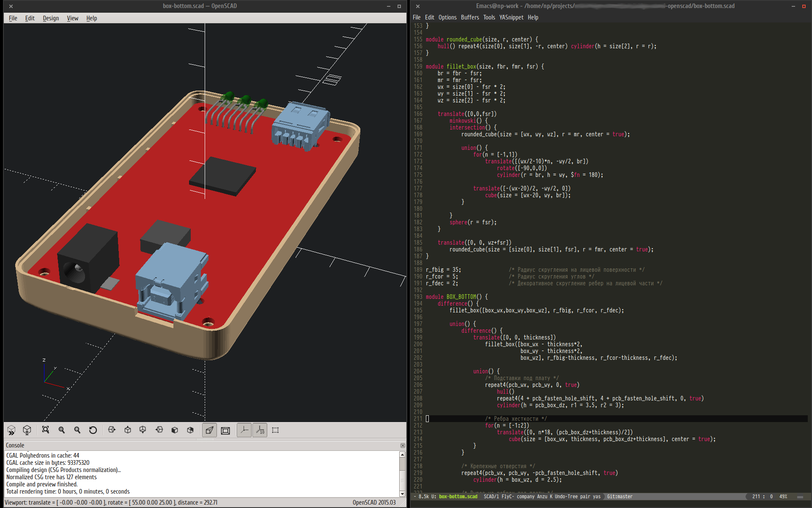The image size is (812, 508).
Task: Click the Render icon in OpenSCAD
Action: click(27, 430)
